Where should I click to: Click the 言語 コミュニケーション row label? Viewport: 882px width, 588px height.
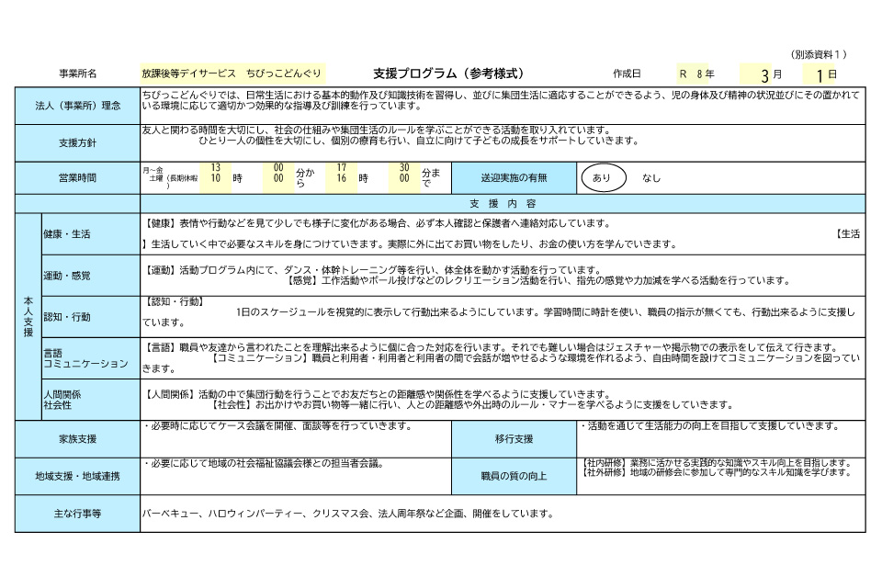coord(91,358)
